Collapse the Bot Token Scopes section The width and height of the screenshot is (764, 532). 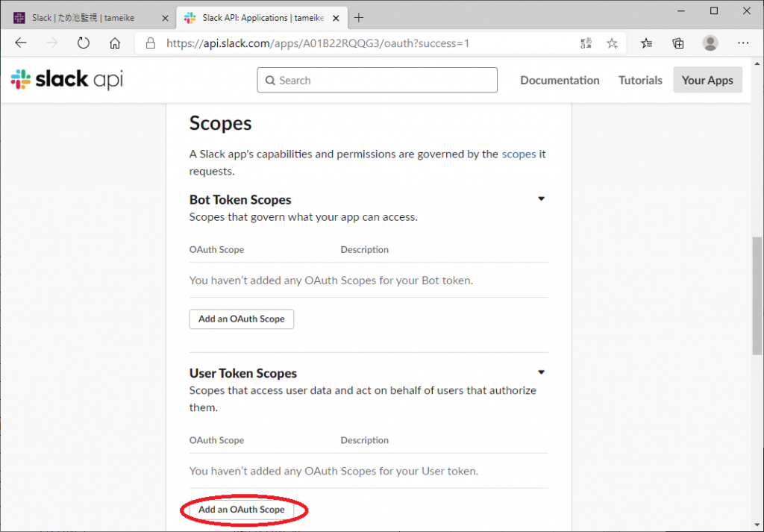tap(542, 199)
